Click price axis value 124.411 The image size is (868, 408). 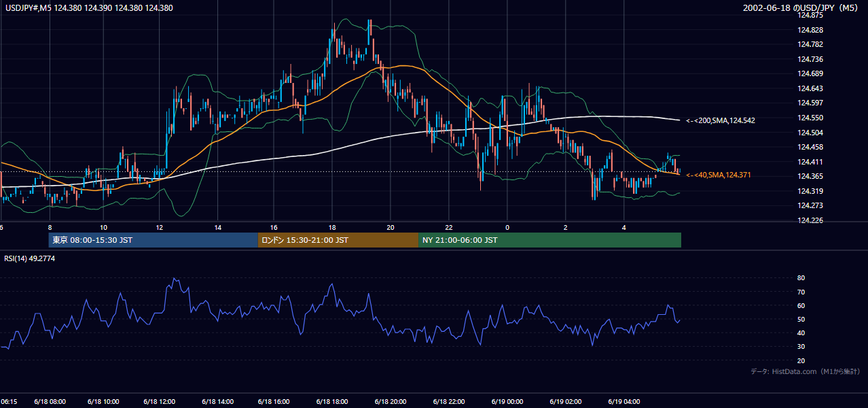(810, 162)
